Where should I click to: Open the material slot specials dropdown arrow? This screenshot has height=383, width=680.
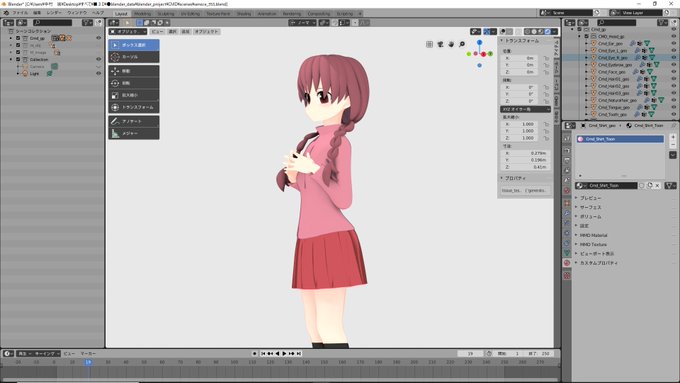pyautogui.click(x=673, y=155)
